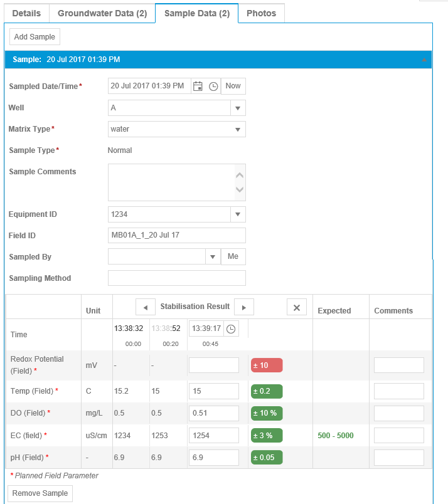448x504 pixels.
Task: Expand the Well dropdown
Action: 238,108
